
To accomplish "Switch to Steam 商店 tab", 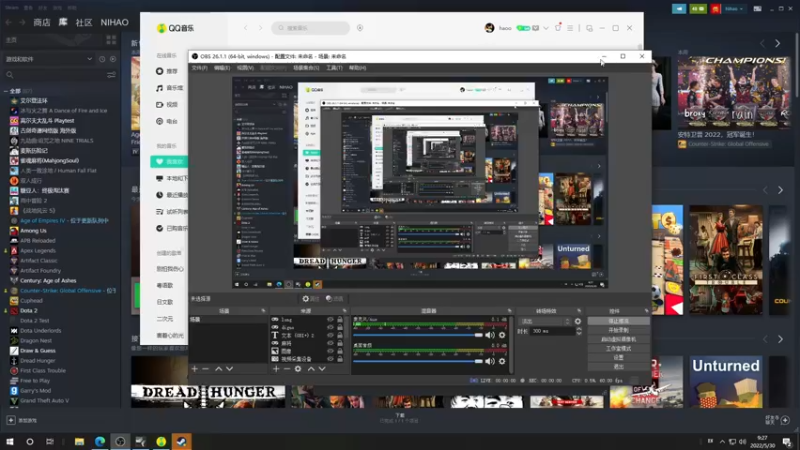I will click(x=42, y=22).
